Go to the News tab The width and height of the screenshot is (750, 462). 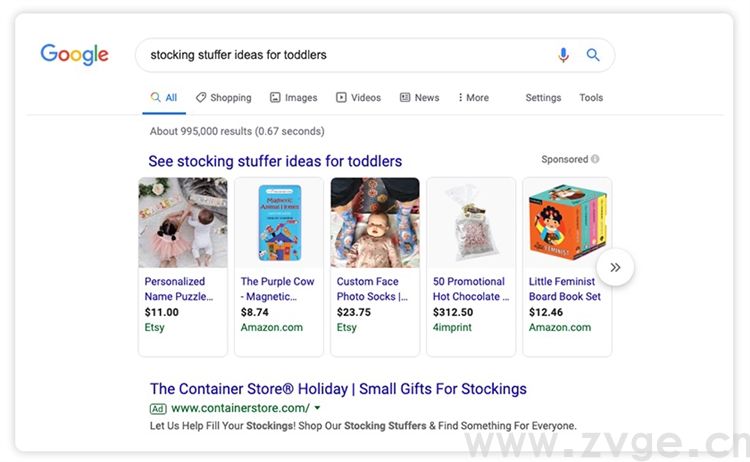tap(419, 98)
